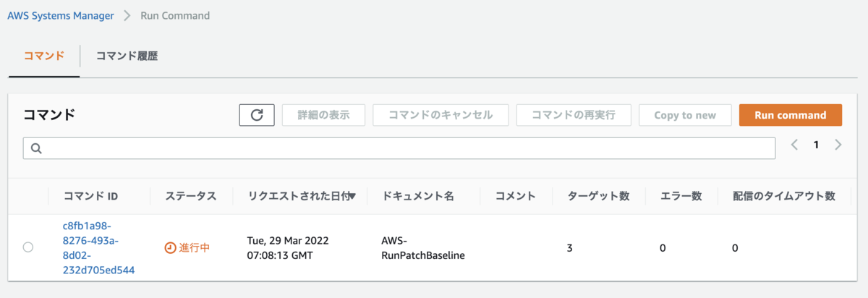Image resolution: width=868 pixels, height=298 pixels.
Task: Click the search magnifier icon
Action: point(36,148)
